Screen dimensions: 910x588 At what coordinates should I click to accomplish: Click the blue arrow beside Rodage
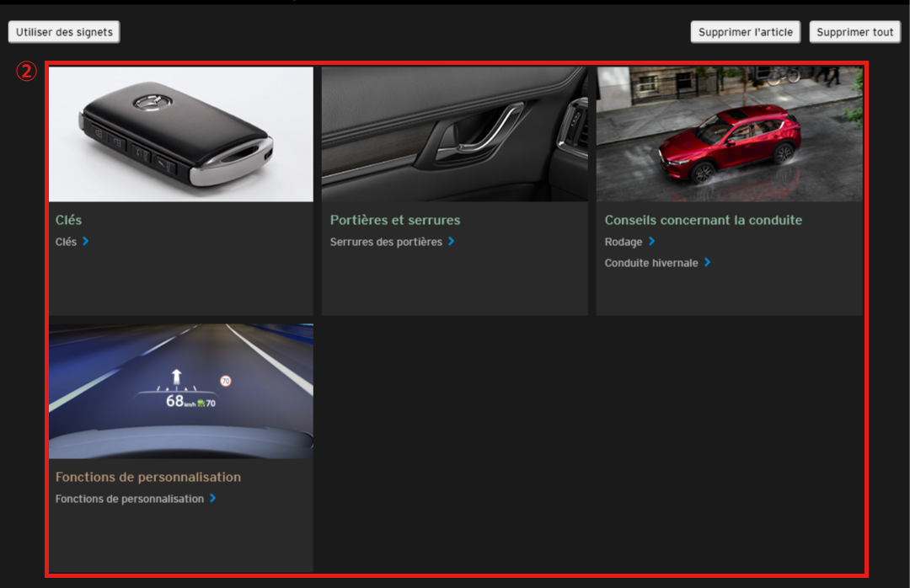(652, 242)
